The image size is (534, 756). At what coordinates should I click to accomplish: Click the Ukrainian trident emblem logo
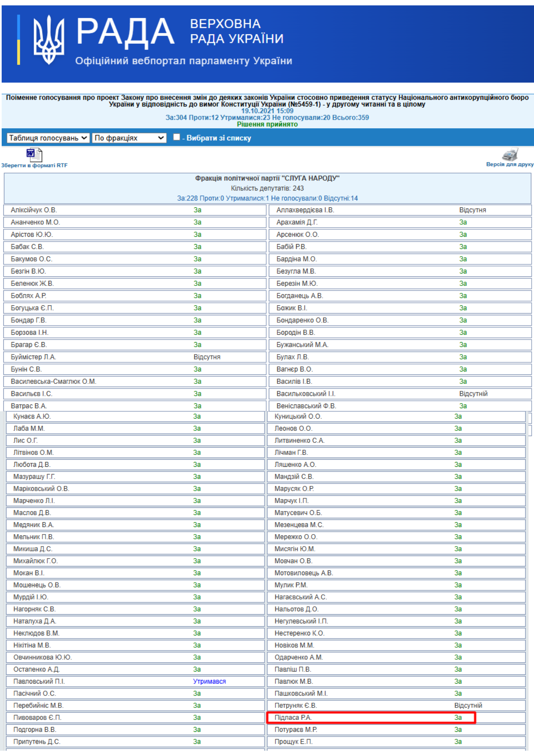(49, 40)
